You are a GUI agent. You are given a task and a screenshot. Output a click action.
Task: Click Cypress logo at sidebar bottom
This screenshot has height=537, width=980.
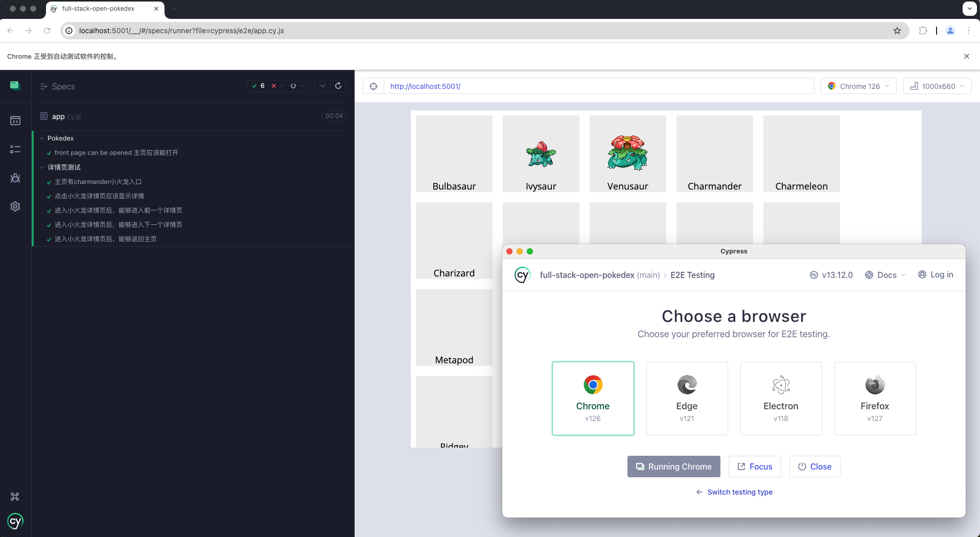15,521
